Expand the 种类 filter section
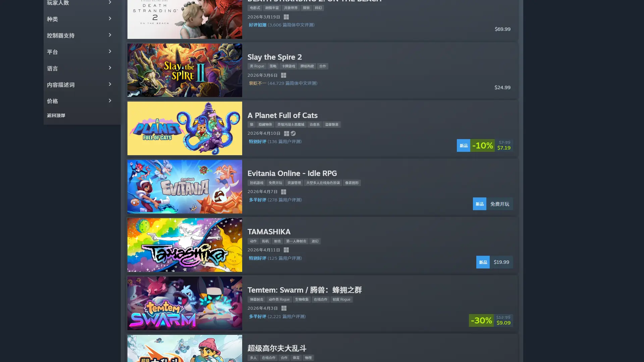 (x=79, y=19)
